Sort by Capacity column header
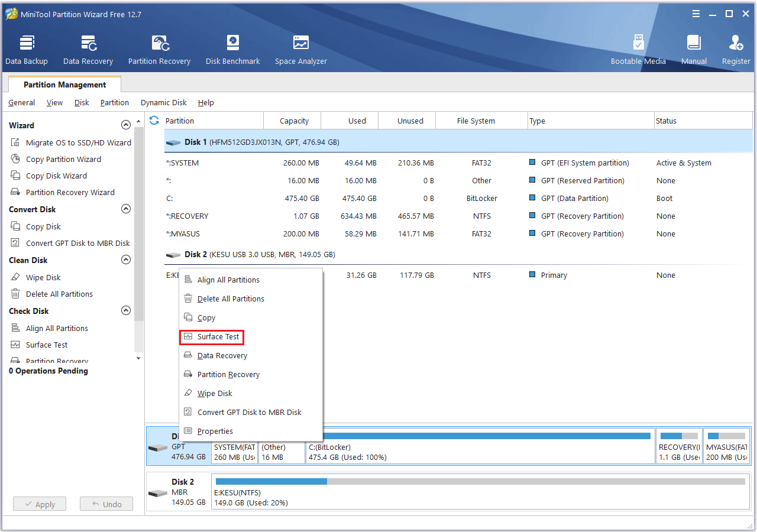Viewport: 757px width, 532px height. [x=294, y=121]
